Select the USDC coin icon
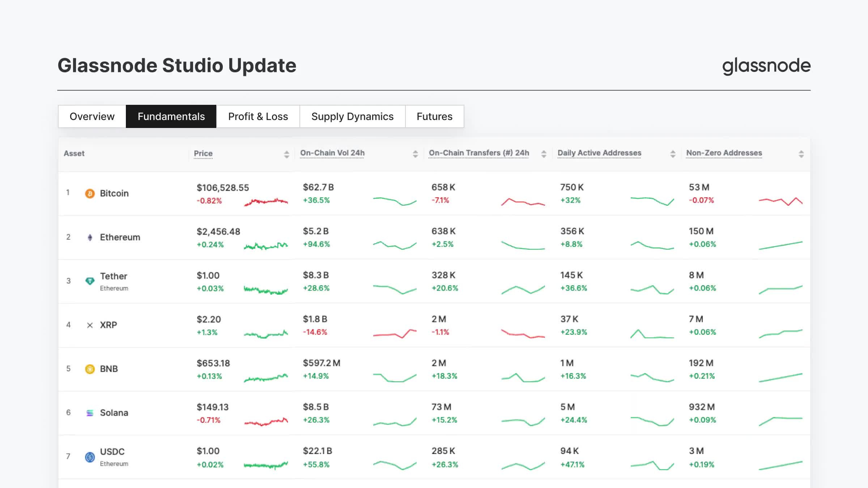This screenshot has width=868, height=488. (x=90, y=456)
